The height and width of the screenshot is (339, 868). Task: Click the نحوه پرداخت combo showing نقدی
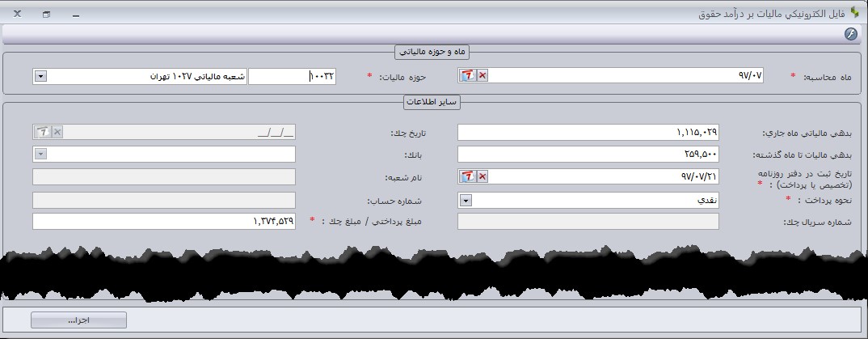coord(588,201)
